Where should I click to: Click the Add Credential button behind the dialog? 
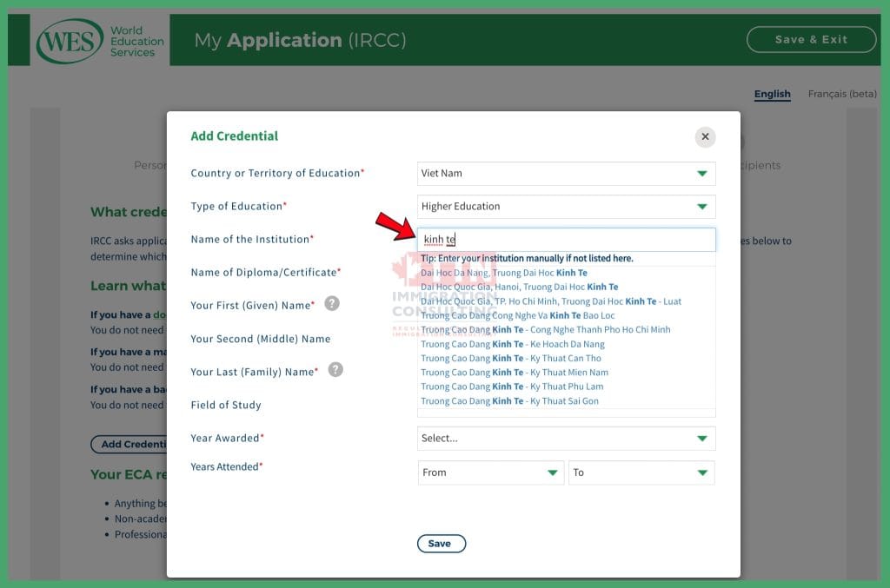point(129,444)
